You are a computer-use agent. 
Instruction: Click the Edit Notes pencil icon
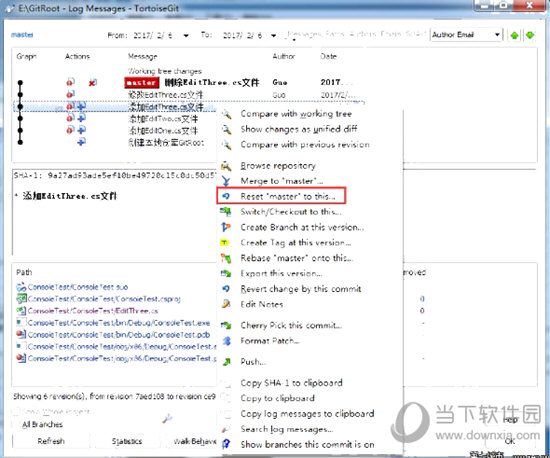[x=227, y=304]
